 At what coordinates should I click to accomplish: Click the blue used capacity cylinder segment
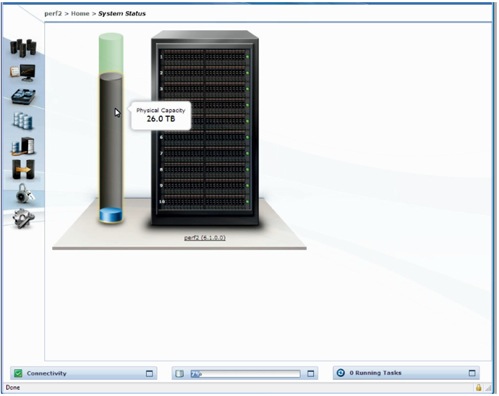coord(111,215)
